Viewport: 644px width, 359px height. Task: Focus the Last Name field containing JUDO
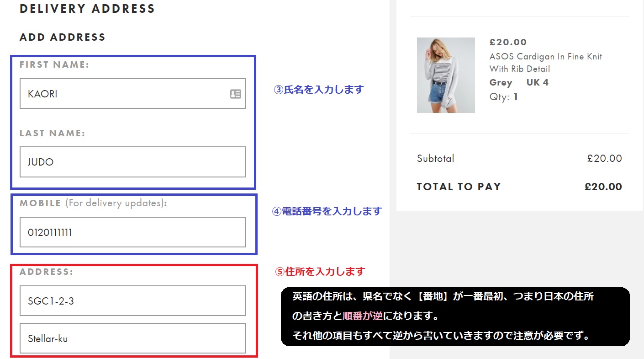pyautogui.click(x=132, y=162)
